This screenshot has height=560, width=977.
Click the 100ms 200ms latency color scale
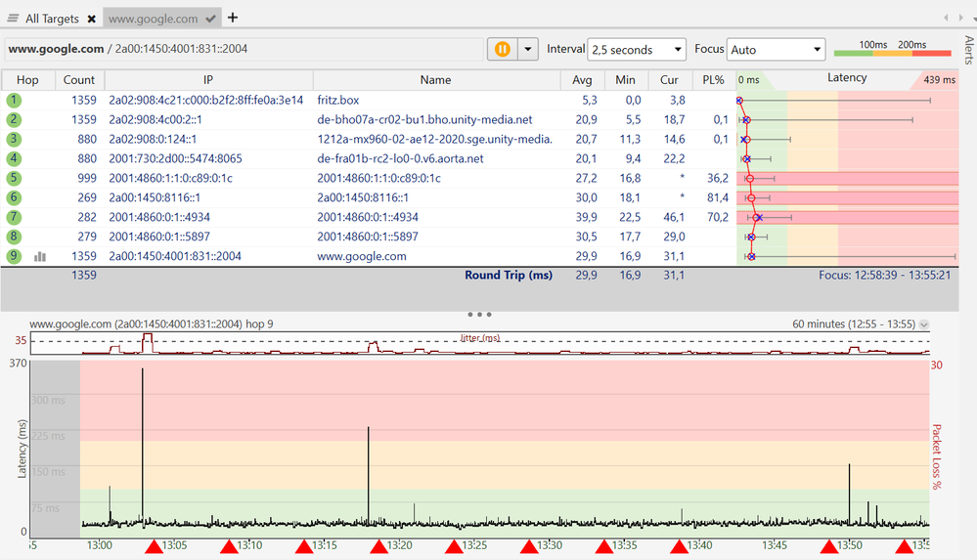point(893,49)
